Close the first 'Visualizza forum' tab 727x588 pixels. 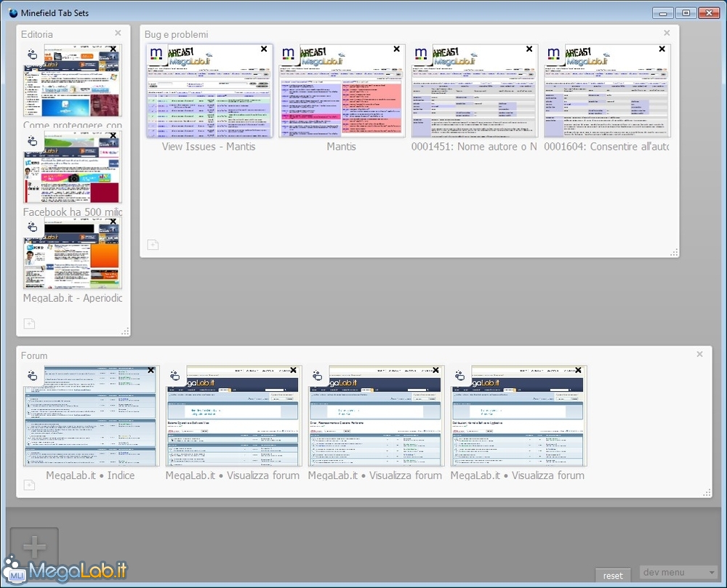pyautogui.click(x=293, y=370)
